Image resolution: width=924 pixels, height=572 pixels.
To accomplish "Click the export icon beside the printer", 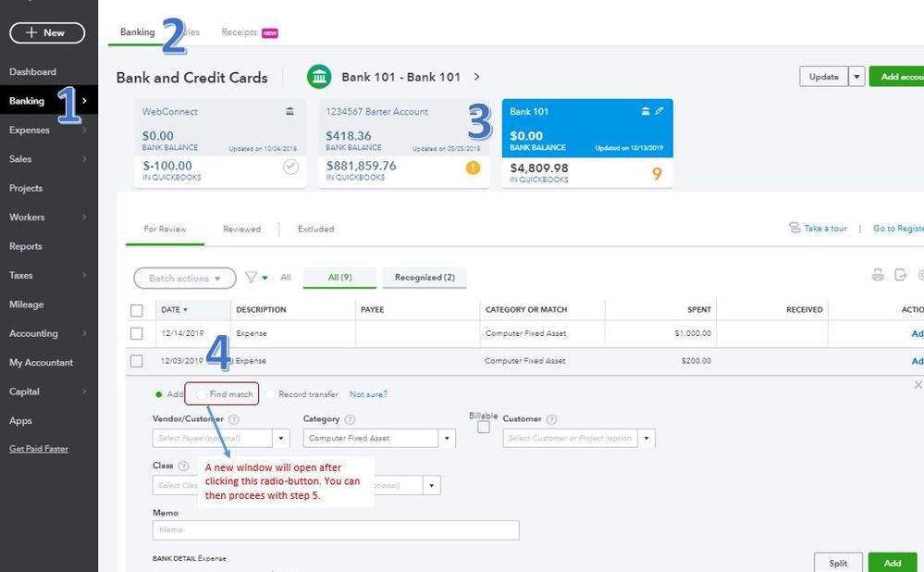I will coord(901,275).
